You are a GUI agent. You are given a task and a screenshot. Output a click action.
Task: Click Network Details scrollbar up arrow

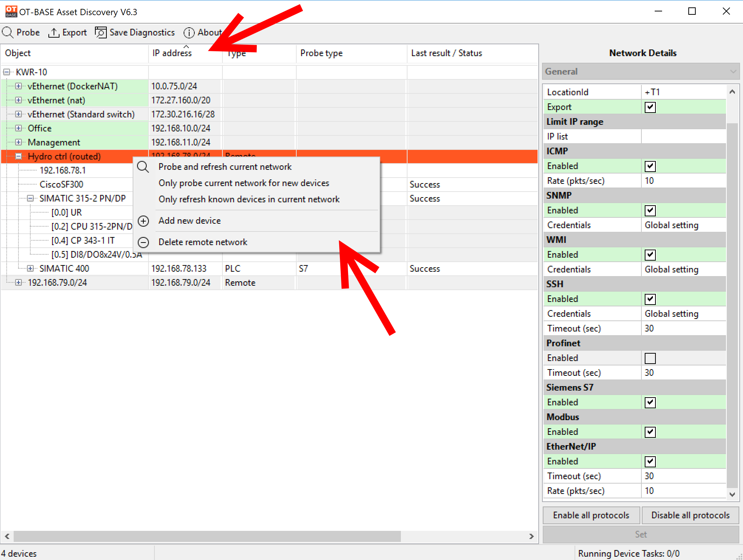[732, 92]
